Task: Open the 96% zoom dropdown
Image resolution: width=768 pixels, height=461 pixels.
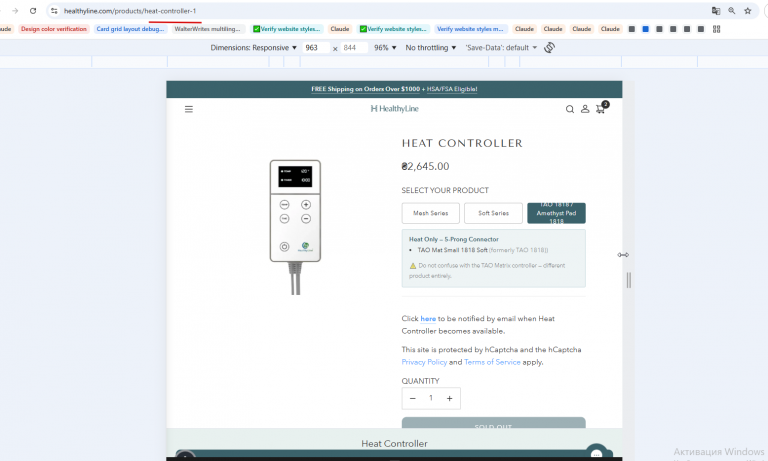Action: tap(385, 48)
